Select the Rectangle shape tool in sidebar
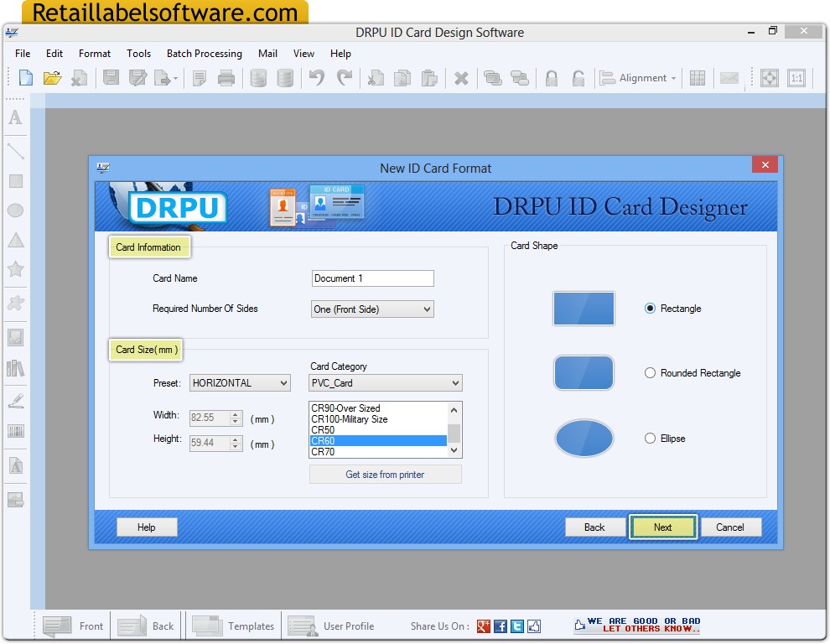Image resolution: width=830 pixels, height=644 pixels. 16,181
